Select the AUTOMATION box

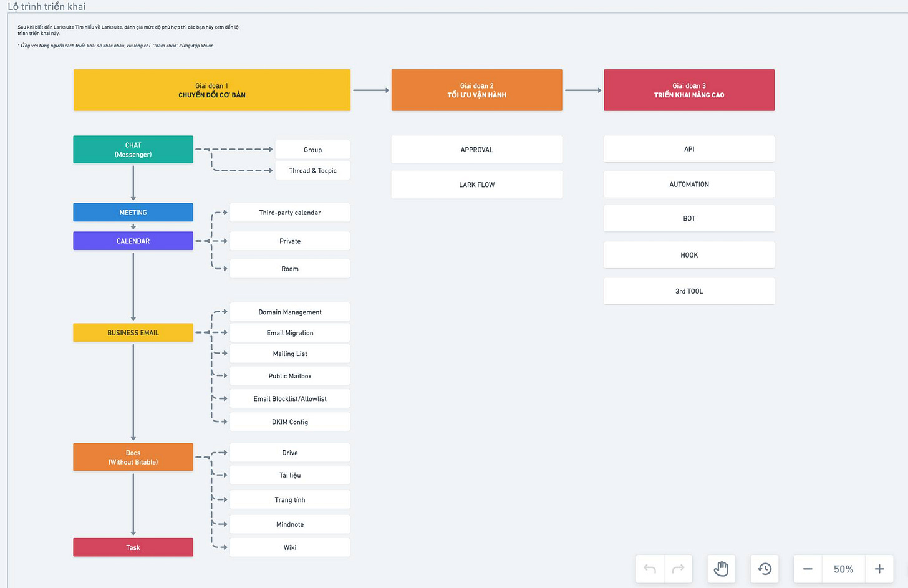coord(689,185)
